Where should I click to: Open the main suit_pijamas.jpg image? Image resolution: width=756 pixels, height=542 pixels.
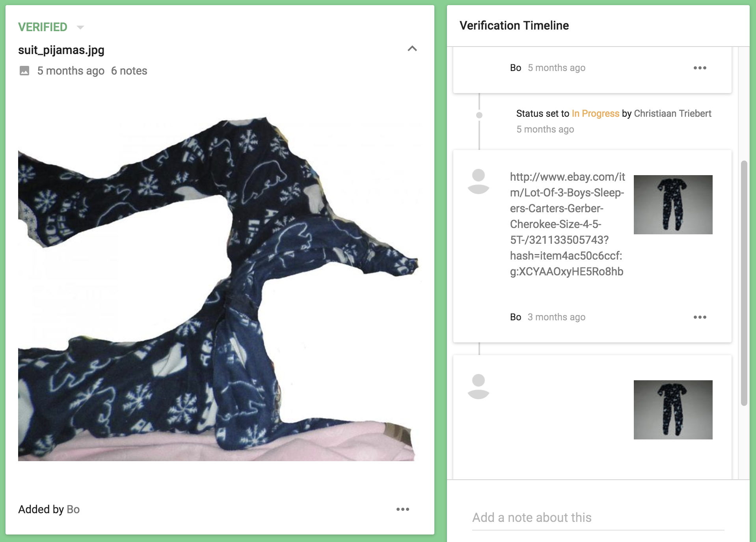coord(218,289)
